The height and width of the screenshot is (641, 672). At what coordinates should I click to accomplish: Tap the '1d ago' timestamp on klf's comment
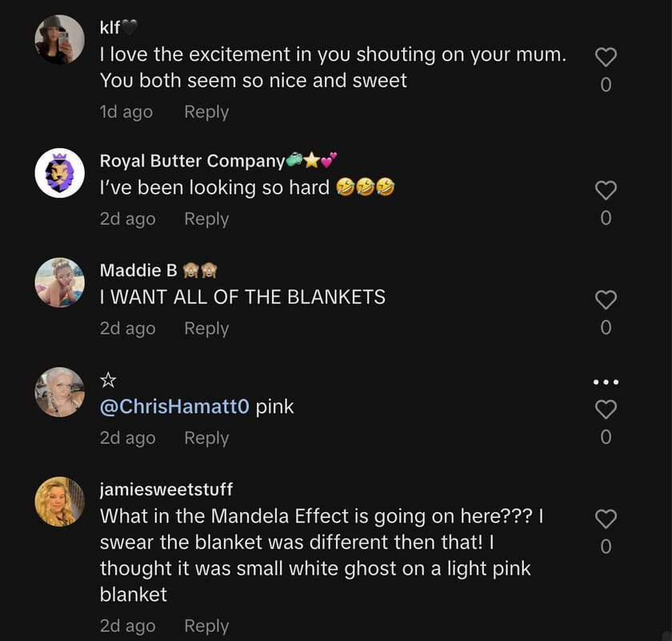pos(126,112)
